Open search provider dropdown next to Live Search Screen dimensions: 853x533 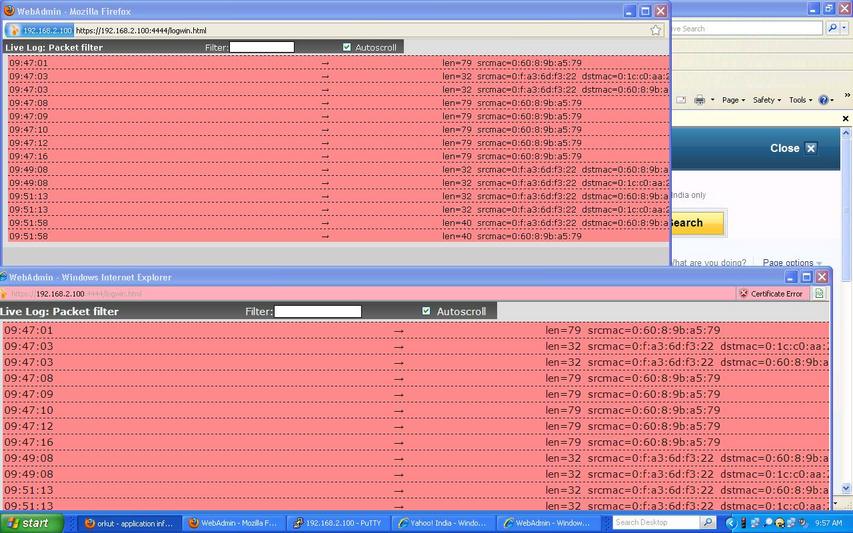(x=844, y=28)
